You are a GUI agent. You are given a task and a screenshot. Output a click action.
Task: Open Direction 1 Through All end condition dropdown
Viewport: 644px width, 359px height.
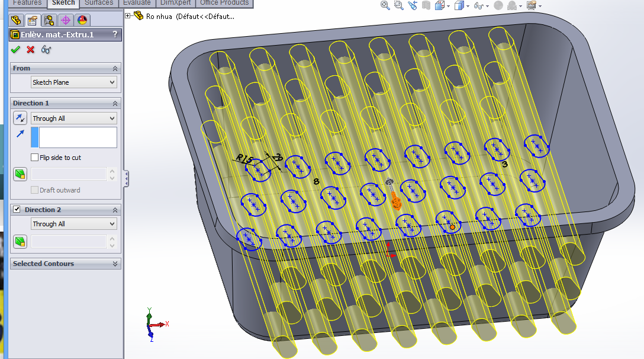[x=73, y=118]
